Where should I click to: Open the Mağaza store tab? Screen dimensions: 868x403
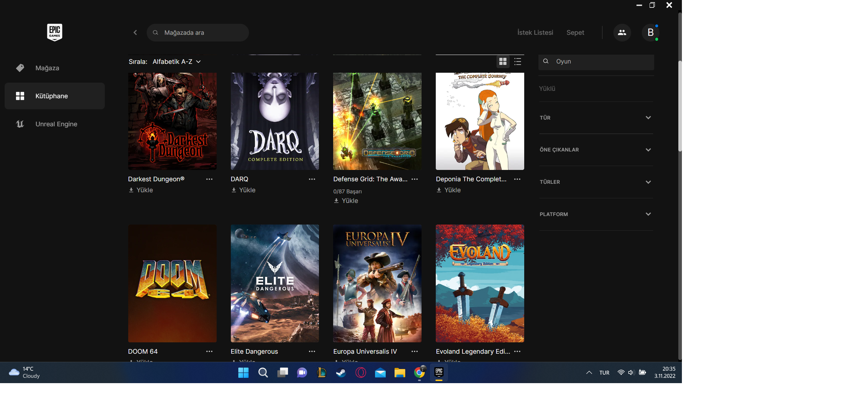55,68
